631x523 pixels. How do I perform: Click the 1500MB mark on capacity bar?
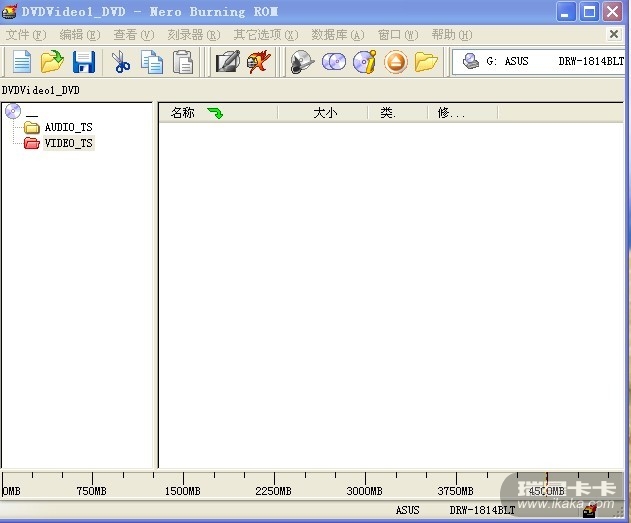tap(183, 490)
